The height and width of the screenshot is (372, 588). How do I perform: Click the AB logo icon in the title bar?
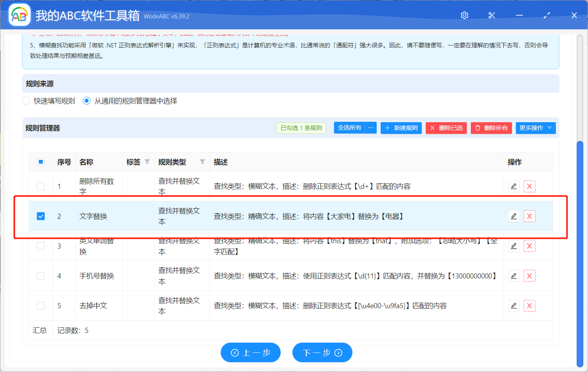19,15
